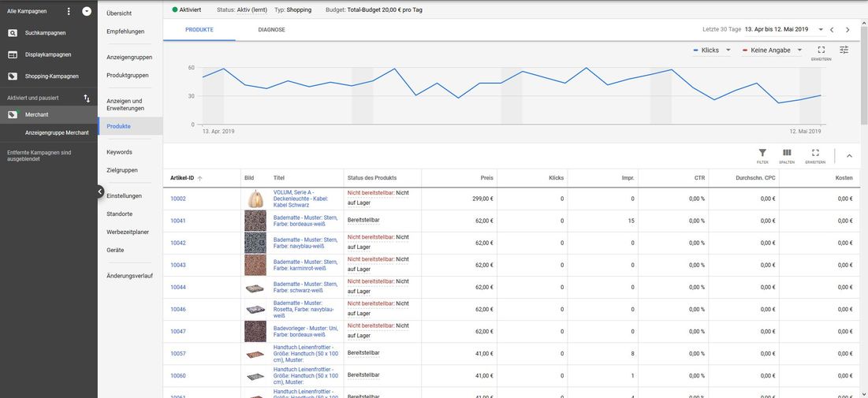Expand the table with Erweitern icon
Screen dimensions: 868x398
click(815, 153)
